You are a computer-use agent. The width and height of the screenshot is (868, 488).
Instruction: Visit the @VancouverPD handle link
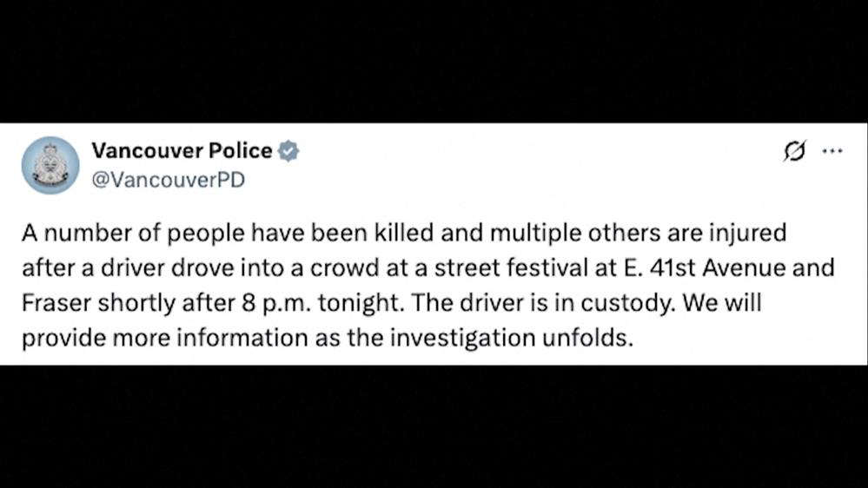point(168,179)
